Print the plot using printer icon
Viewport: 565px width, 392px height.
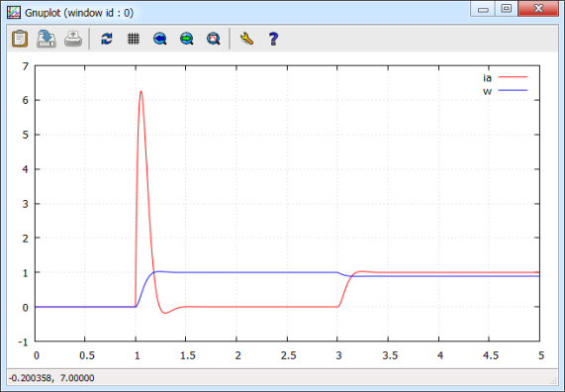(73, 39)
